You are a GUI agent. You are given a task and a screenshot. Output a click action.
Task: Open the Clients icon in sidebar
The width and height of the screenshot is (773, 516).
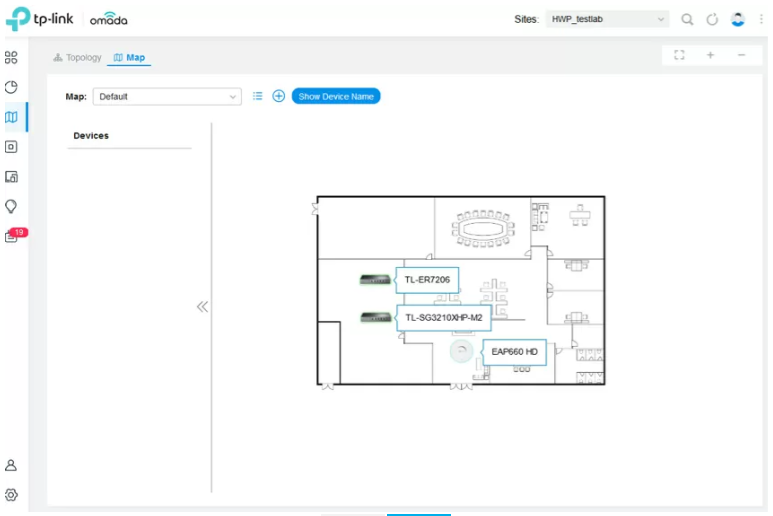tap(11, 176)
